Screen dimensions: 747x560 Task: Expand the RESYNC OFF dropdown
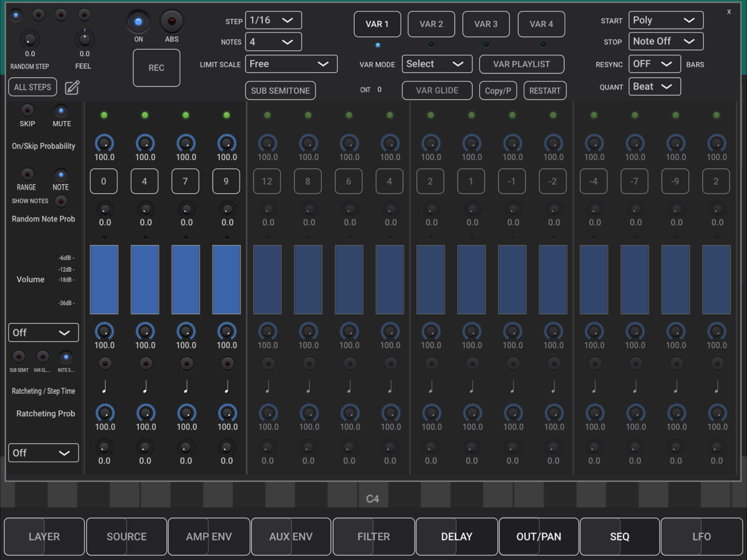654,64
